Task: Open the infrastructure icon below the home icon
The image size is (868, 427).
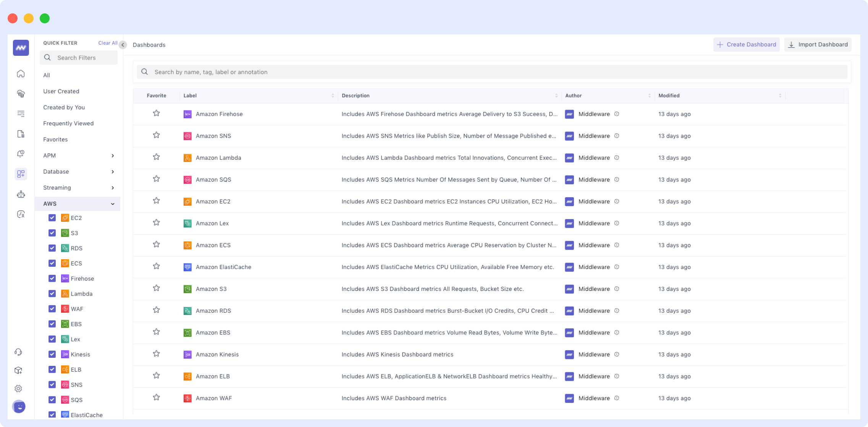Action: [x=21, y=94]
